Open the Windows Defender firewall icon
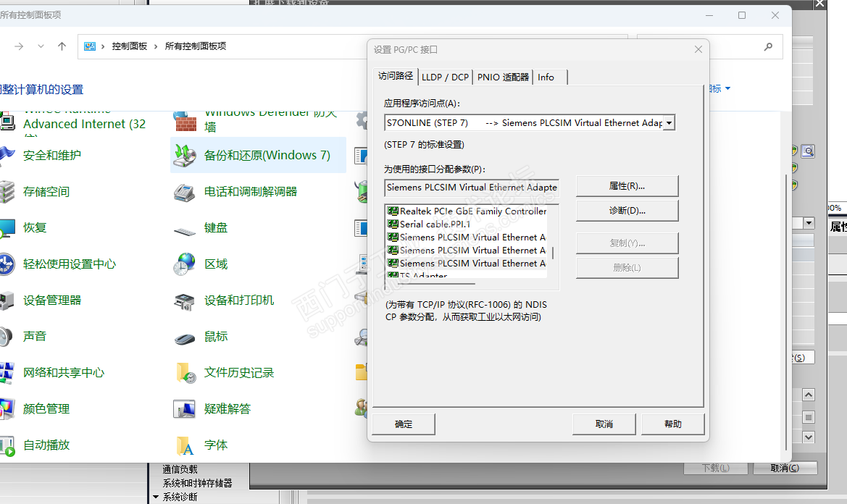This screenshot has height=504, width=847. coord(185,121)
